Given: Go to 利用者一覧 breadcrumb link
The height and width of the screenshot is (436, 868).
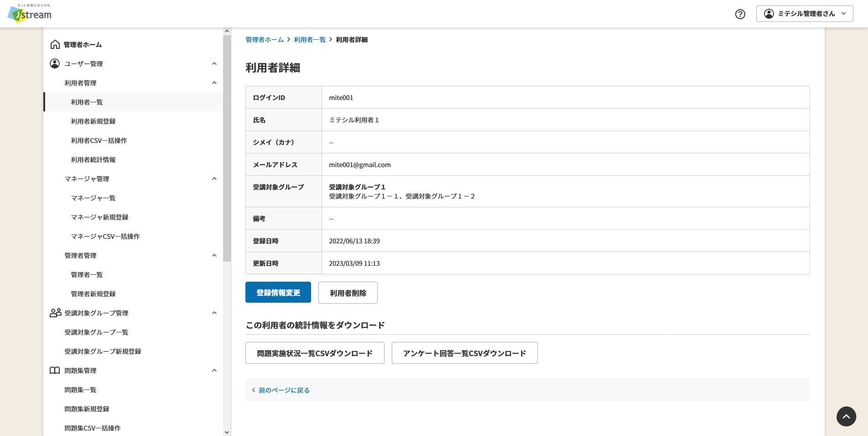Looking at the screenshot, I should click(310, 40).
